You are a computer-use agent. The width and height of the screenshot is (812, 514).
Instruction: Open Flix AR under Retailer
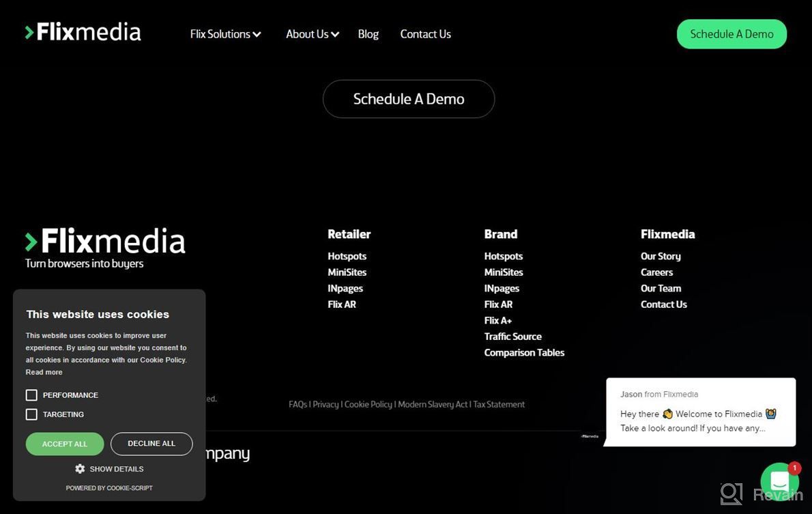(342, 304)
